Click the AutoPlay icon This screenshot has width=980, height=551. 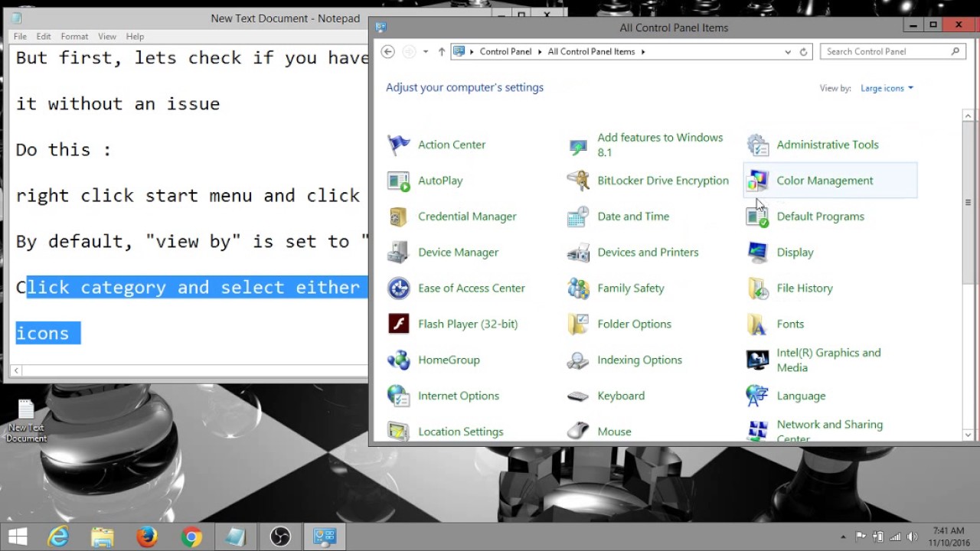(x=399, y=181)
